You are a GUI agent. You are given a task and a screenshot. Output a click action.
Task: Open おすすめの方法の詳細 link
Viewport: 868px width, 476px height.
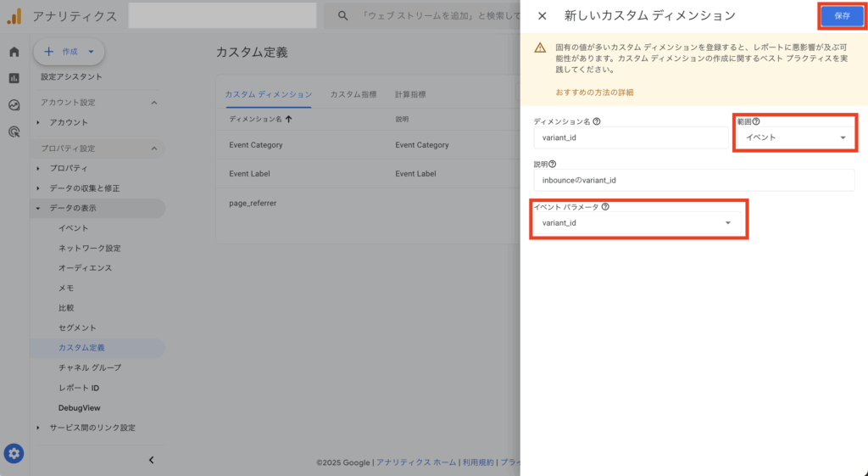594,92
